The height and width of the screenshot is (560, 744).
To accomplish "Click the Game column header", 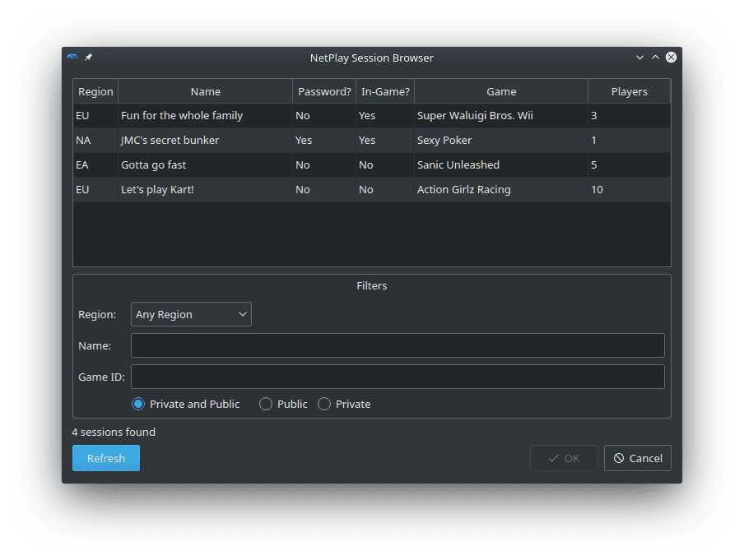I will coord(501,91).
